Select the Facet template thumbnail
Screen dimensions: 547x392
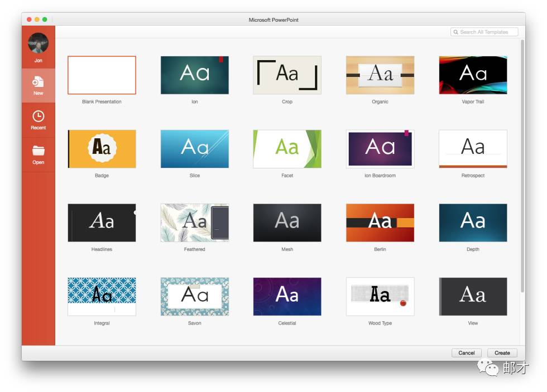(x=287, y=149)
